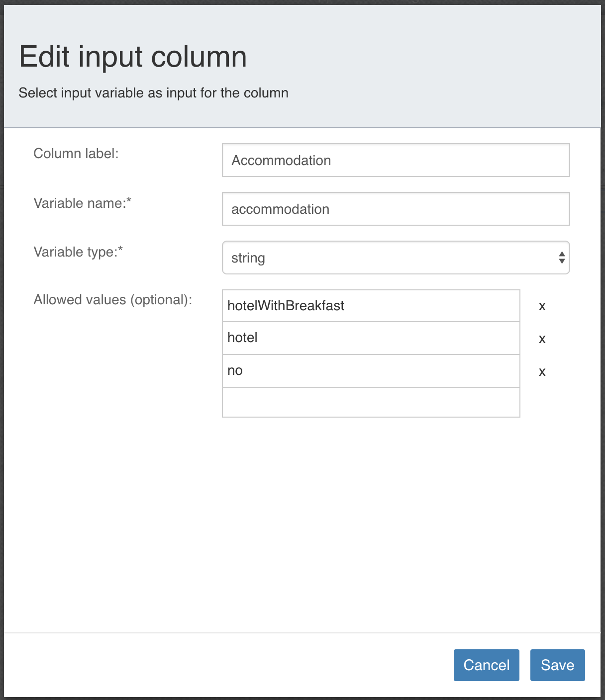Focus the Variable name field showing accommodation
This screenshot has height=700, width=605.
[396, 209]
